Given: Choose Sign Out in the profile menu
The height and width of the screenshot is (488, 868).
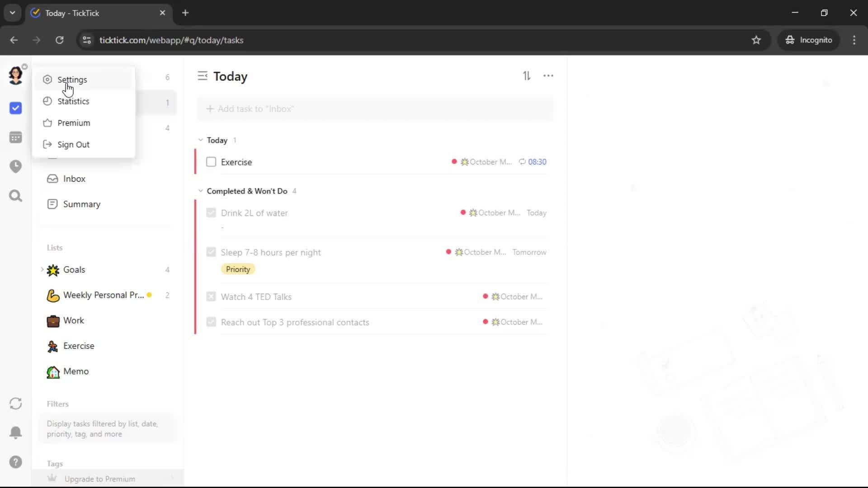Looking at the screenshot, I should [x=73, y=145].
